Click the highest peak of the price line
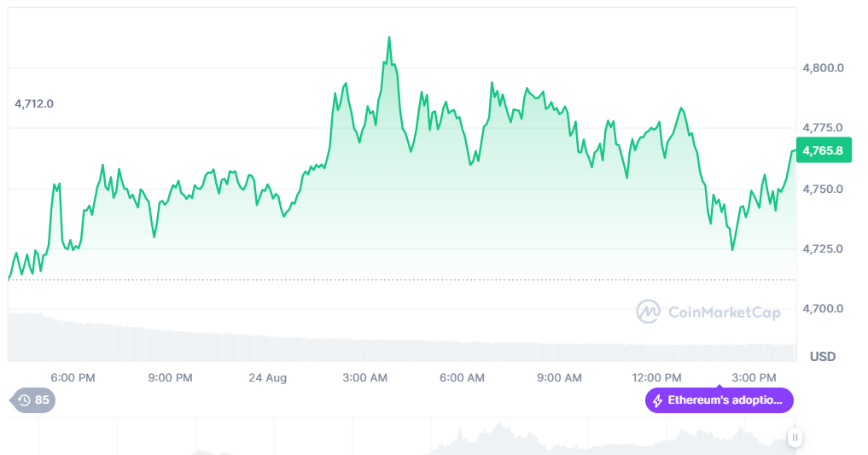 point(389,38)
